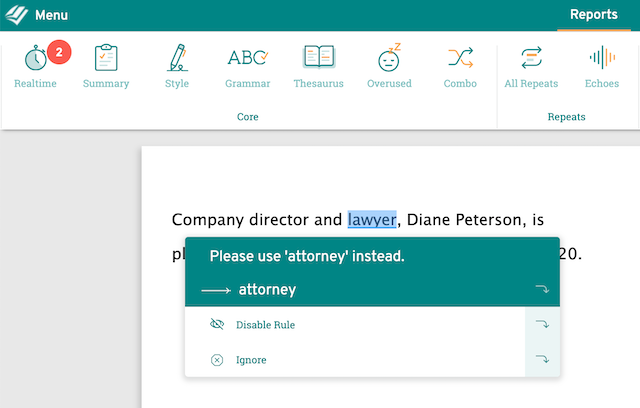
Task: Open the Realtime report
Action: click(x=36, y=66)
